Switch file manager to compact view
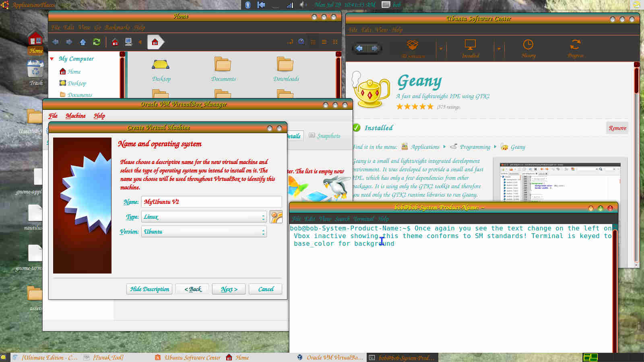This screenshot has width=644, height=362. pos(335,42)
